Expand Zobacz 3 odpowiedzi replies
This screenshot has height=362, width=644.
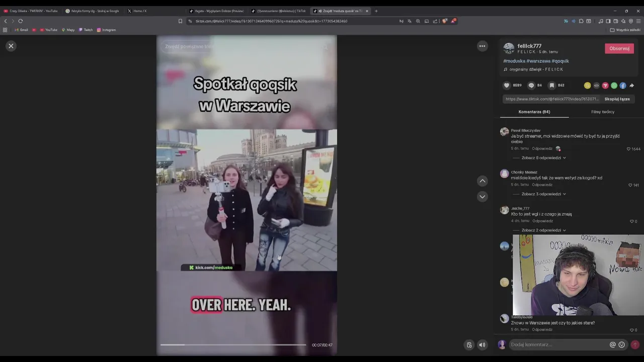(543, 194)
